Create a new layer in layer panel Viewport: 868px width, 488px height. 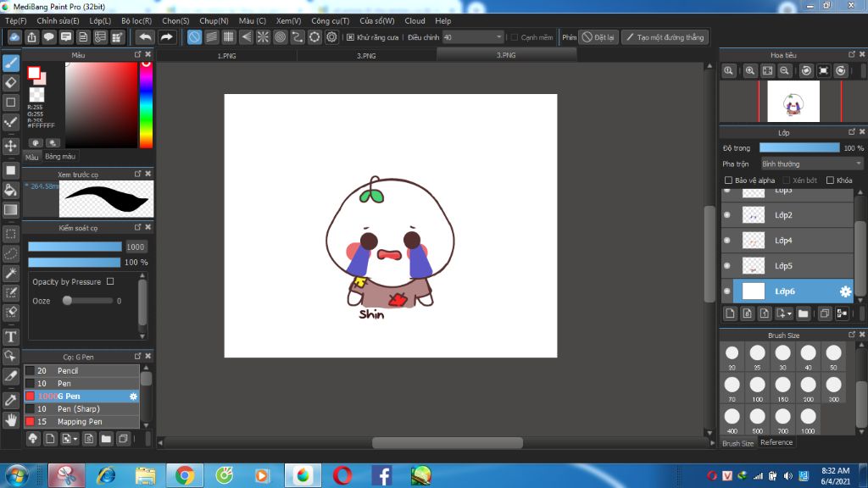[730, 313]
